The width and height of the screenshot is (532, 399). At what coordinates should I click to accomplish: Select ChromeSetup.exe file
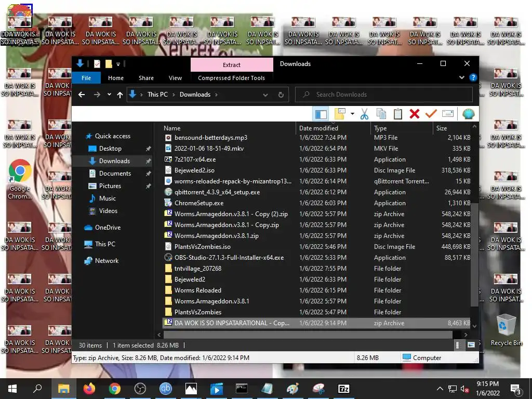coord(317,203)
